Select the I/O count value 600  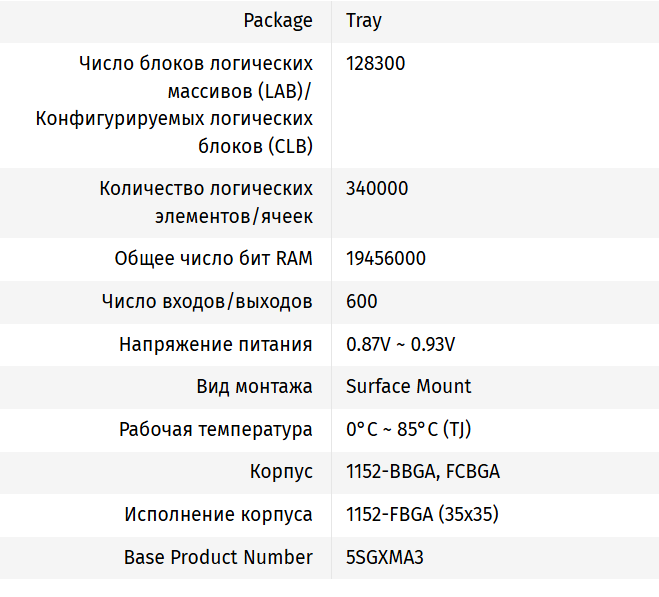[x=362, y=301]
